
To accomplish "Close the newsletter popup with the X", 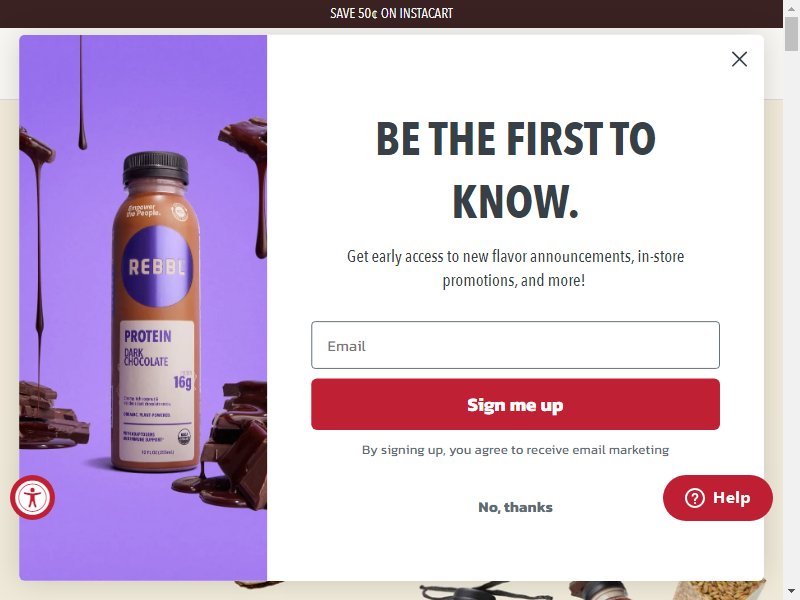I will point(739,59).
